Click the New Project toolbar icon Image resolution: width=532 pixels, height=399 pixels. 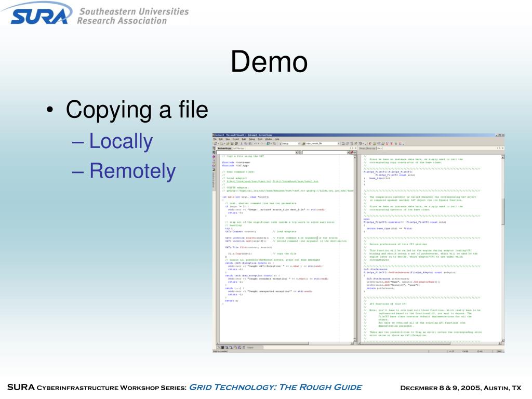click(216, 143)
